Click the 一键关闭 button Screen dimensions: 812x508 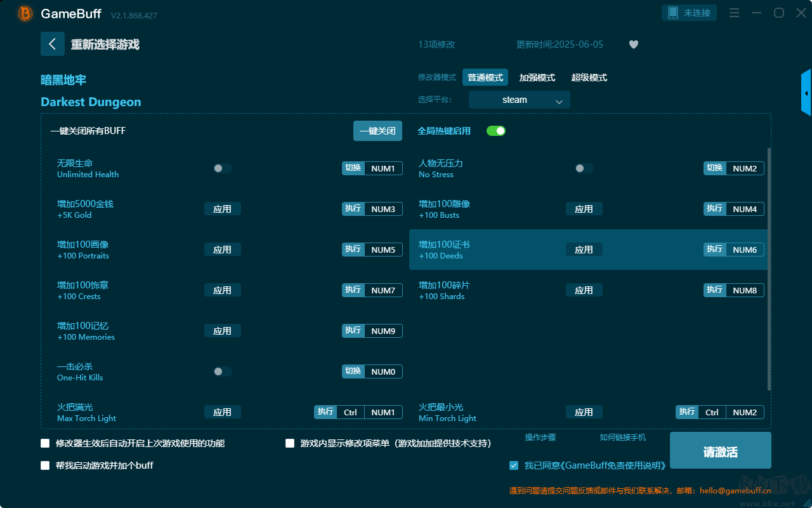click(x=377, y=131)
